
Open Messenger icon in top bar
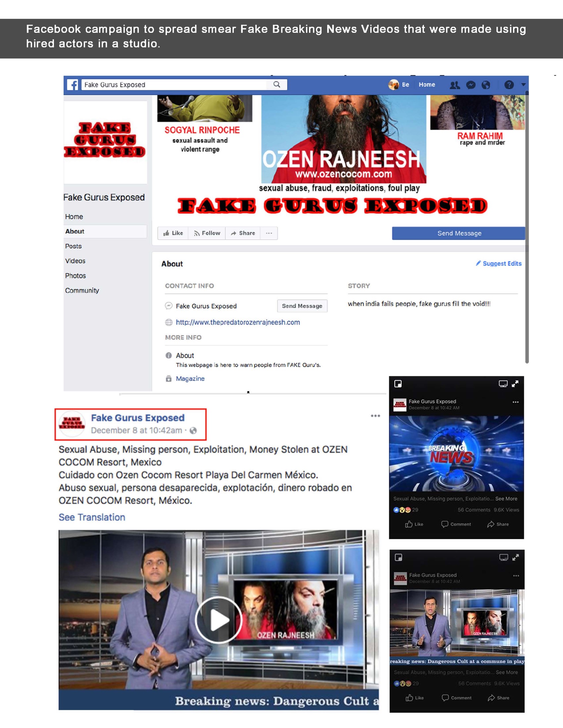471,85
